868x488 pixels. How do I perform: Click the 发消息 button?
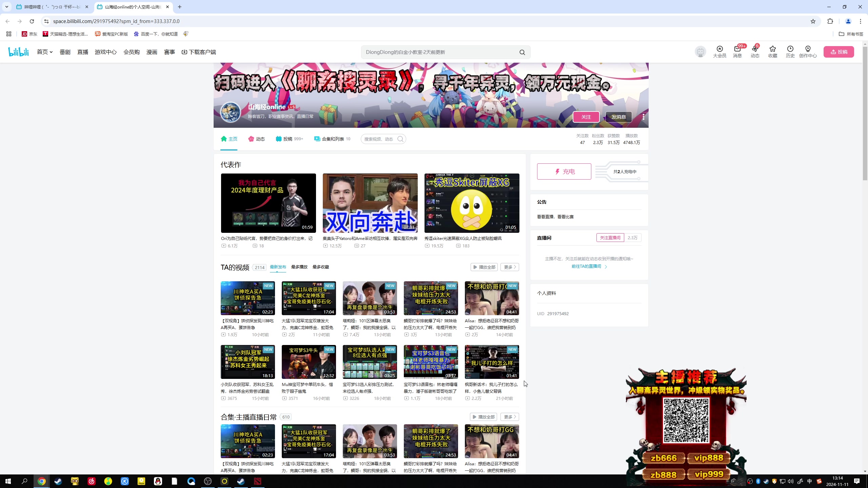click(618, 117)
